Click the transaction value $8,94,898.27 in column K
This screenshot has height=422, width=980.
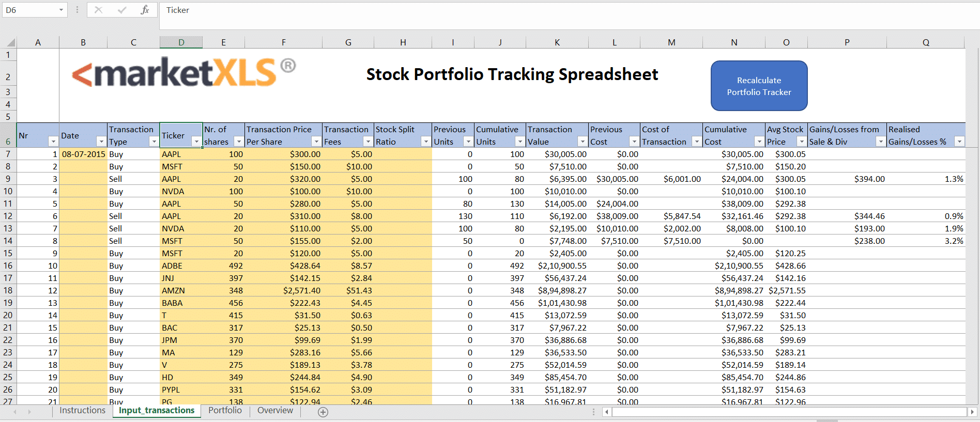tap(557, 290)
